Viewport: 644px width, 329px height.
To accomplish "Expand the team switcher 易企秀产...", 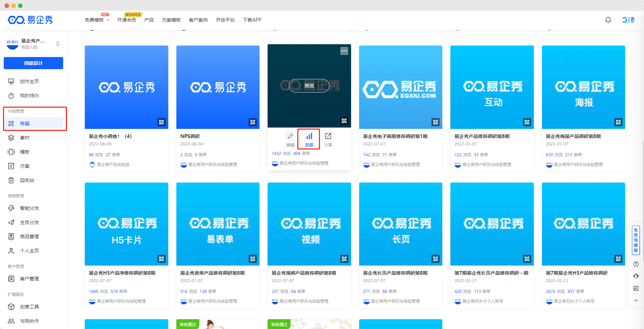I will click(58, 44).
